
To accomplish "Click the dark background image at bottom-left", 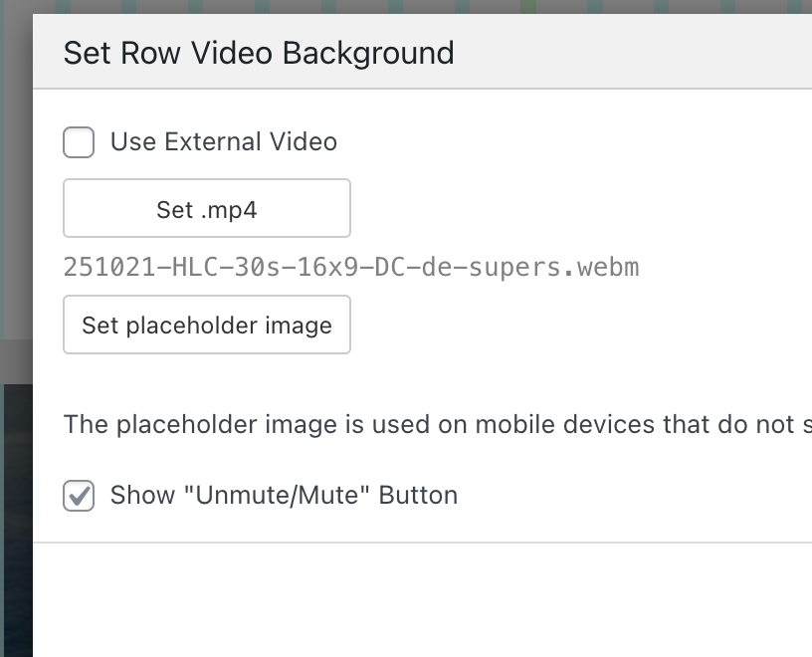I will pyautogui.click(x=15, y=518).
